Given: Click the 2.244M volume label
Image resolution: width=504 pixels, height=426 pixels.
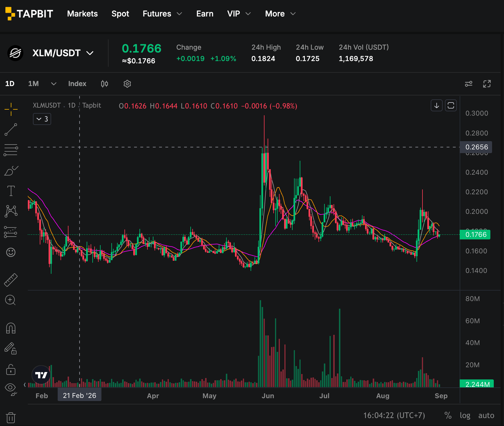Looking at the screenshot, I should (477, 384).
